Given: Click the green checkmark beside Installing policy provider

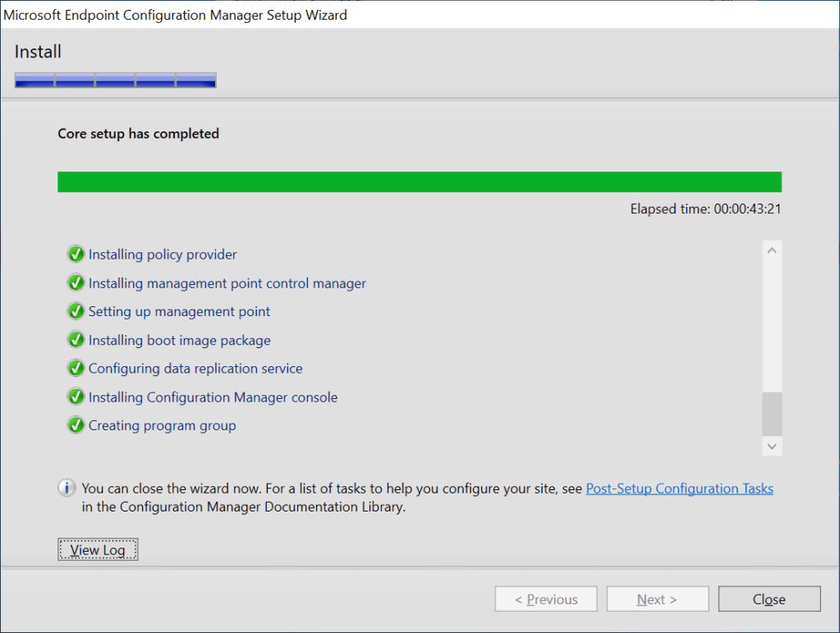Looking at the screenshot, I should tap(76, 255).
